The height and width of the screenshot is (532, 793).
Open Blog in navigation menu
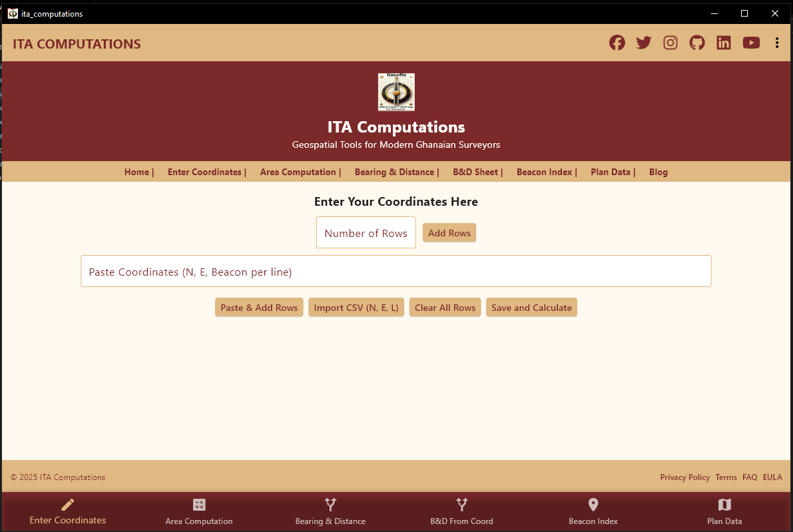(x=659, y=172)
